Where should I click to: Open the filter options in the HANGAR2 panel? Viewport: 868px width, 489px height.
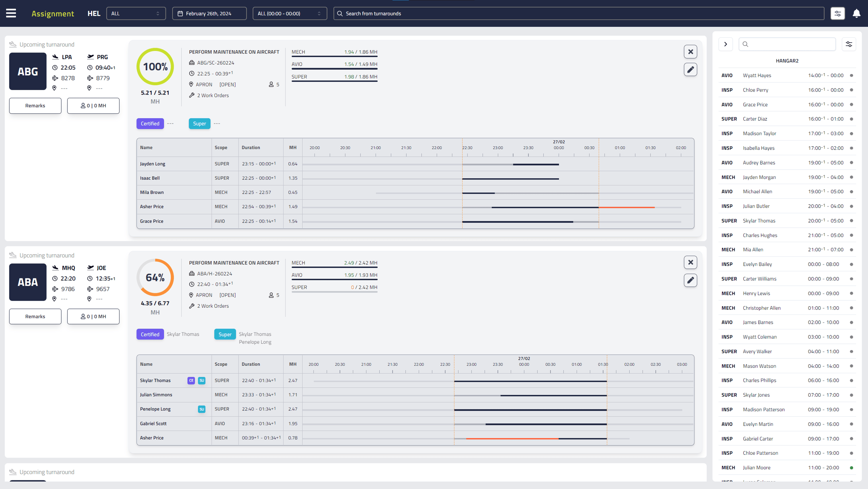pyautogui.click(x=849, y=44)
